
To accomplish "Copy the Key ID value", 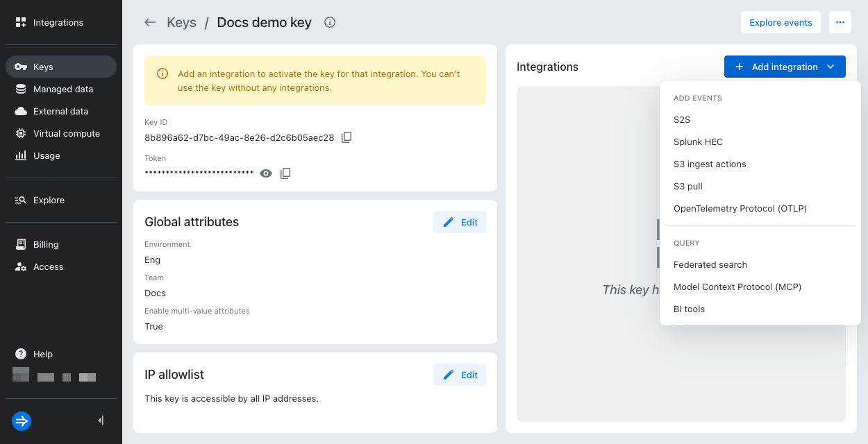I will pos(347,137).
